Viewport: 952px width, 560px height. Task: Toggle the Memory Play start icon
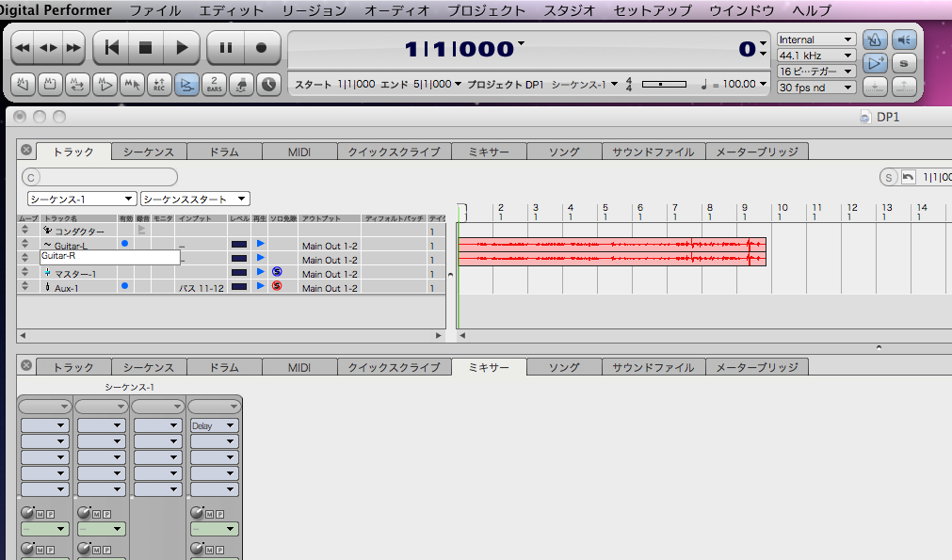(x=105, y=85)
